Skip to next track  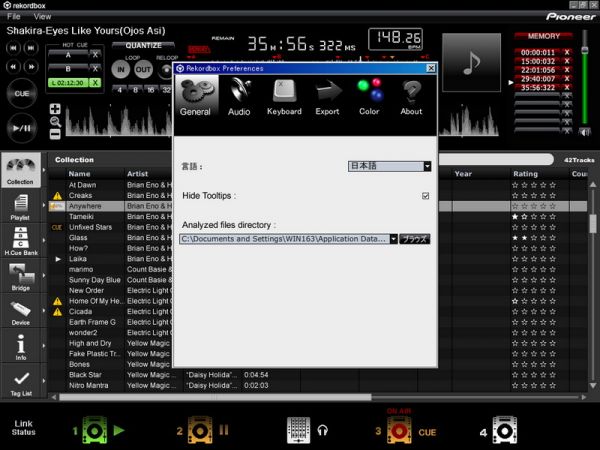tap(31, 48)
